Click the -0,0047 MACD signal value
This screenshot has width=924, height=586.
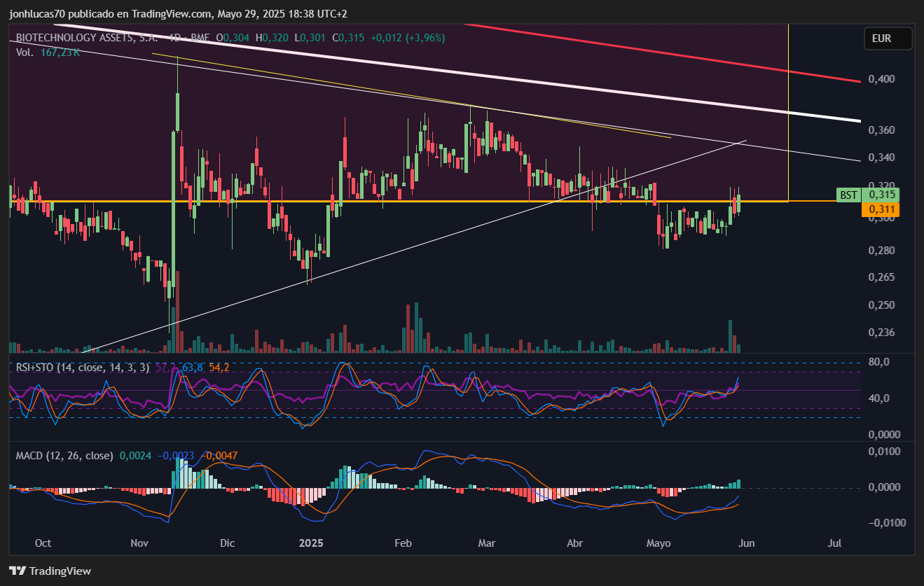(x=221, y=455)
